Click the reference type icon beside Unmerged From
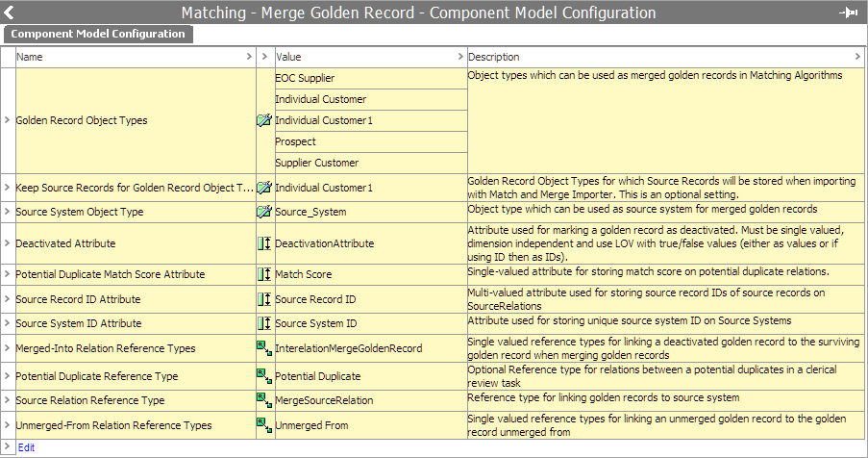This screenshot has height=458, width=868. click(x=264, y=425)
